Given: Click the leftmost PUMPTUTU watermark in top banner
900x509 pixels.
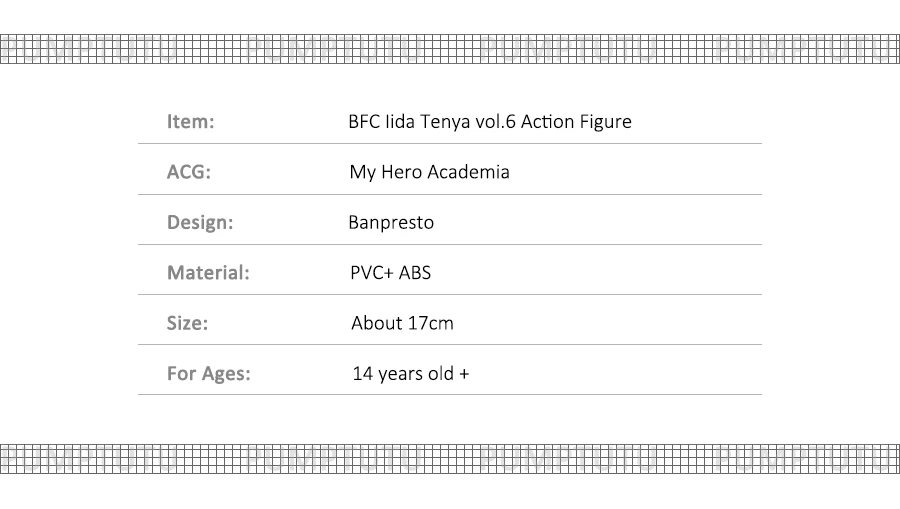Looking at the screenshot, I should (x=90, y=48).
